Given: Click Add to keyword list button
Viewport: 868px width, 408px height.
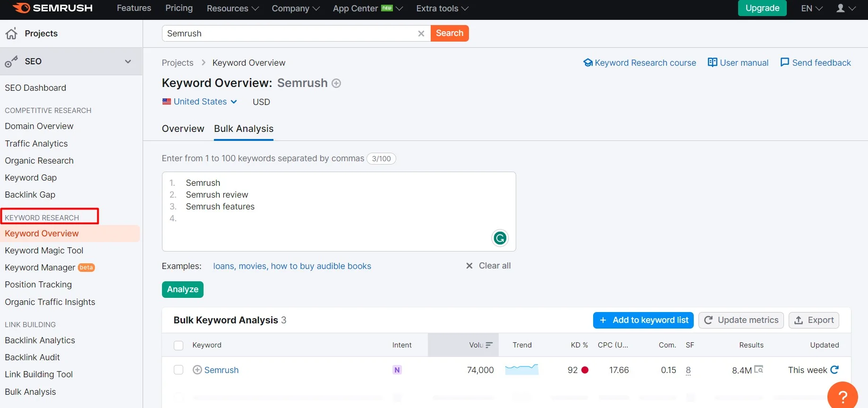Looking at the screenshot, I should 643,320.
